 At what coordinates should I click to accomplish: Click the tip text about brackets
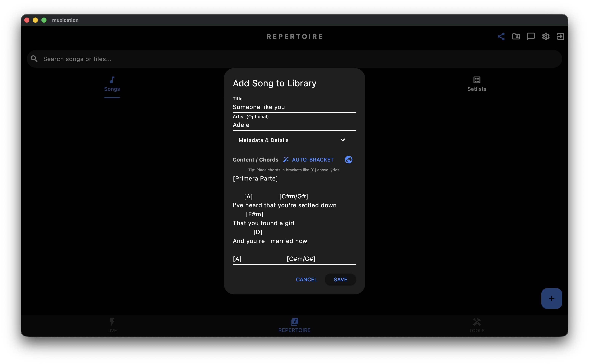(294, 170)
